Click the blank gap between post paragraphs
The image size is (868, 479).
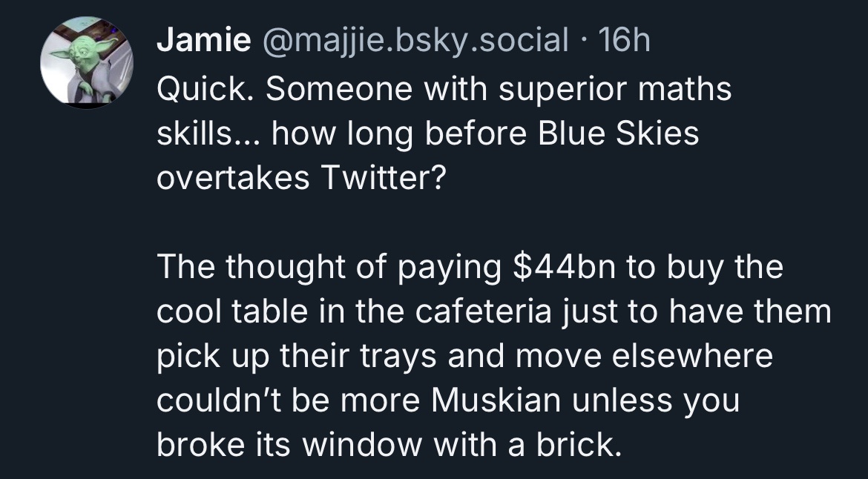pos(493,222)
